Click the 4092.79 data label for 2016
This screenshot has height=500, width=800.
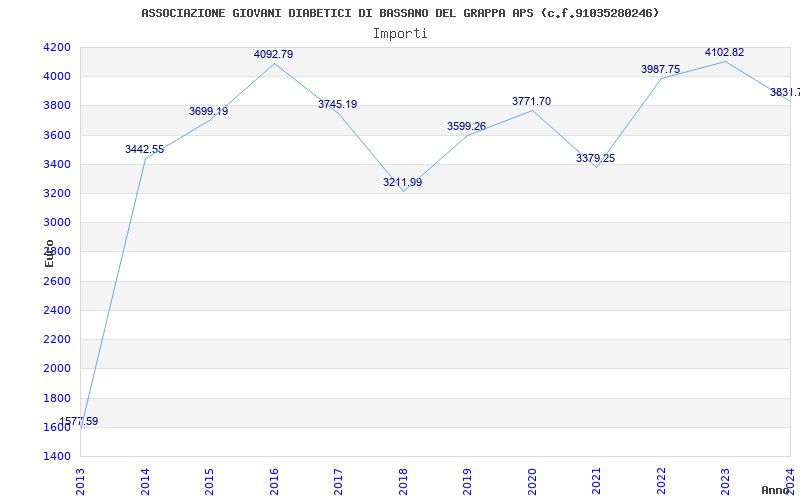[x=273, y=54]
